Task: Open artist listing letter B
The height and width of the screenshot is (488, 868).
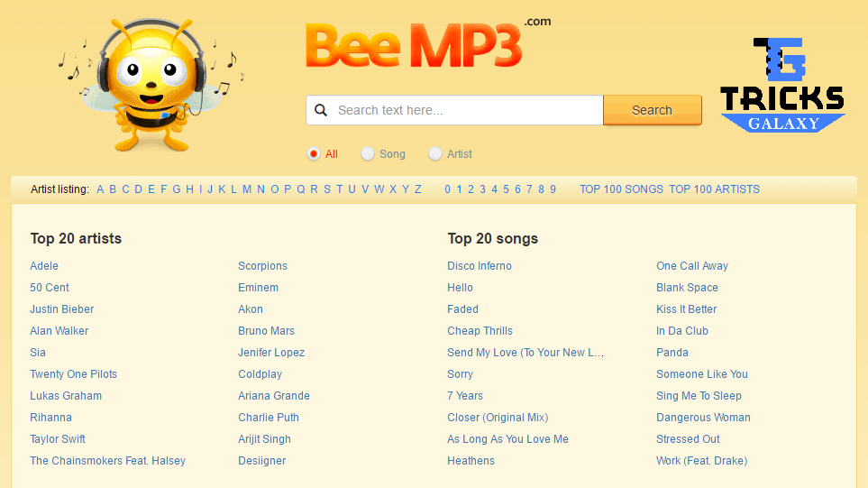Action: [113, 189]
